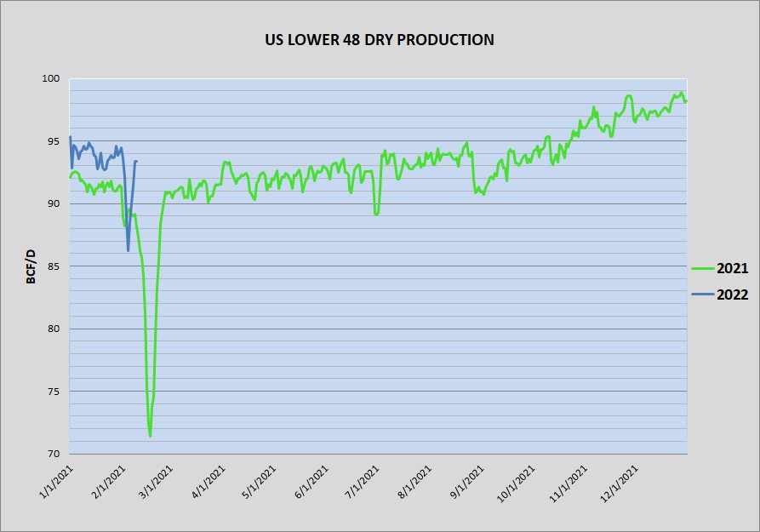Screen dimensions: 760x532
Task: Click the chart title US LOWER 48 DRY PRODUCTION
Action: [379, 40]
